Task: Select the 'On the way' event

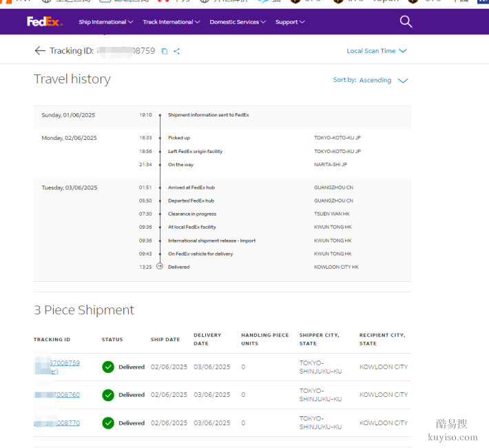Action: tap(180, 165)
